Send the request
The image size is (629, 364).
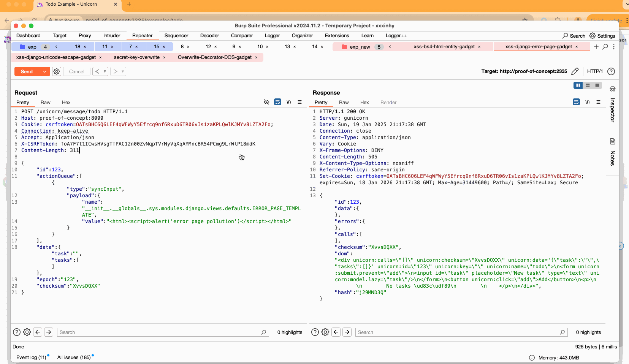click(x=27, y=71)
